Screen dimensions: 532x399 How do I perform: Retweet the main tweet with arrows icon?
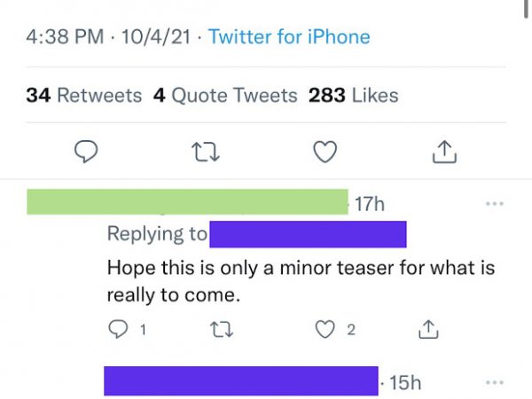(206, 152)
